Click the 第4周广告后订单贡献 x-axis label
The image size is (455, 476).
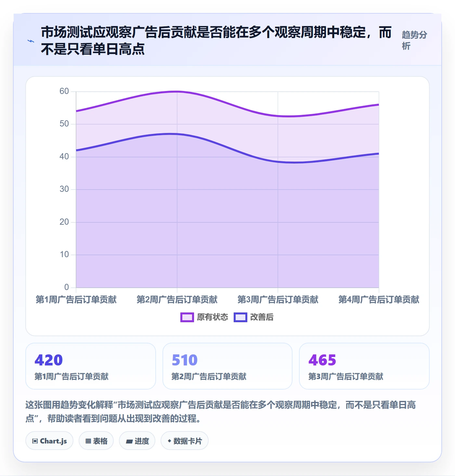tap(379, 299)
